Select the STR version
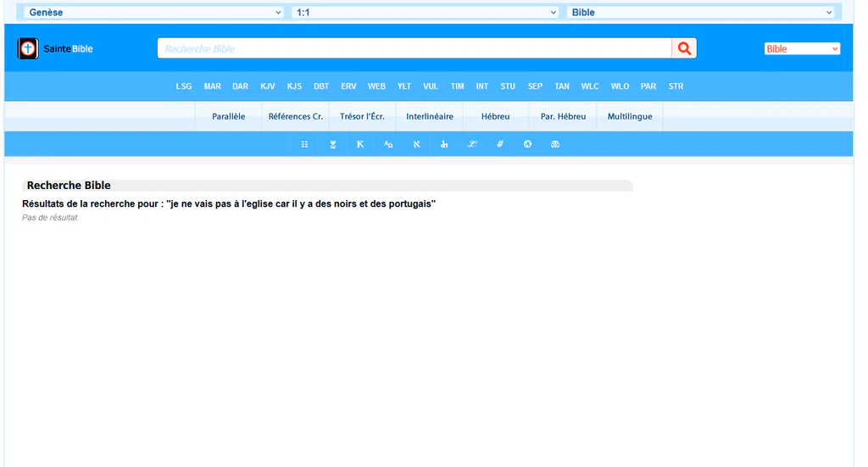 click(x=676, y=86)
